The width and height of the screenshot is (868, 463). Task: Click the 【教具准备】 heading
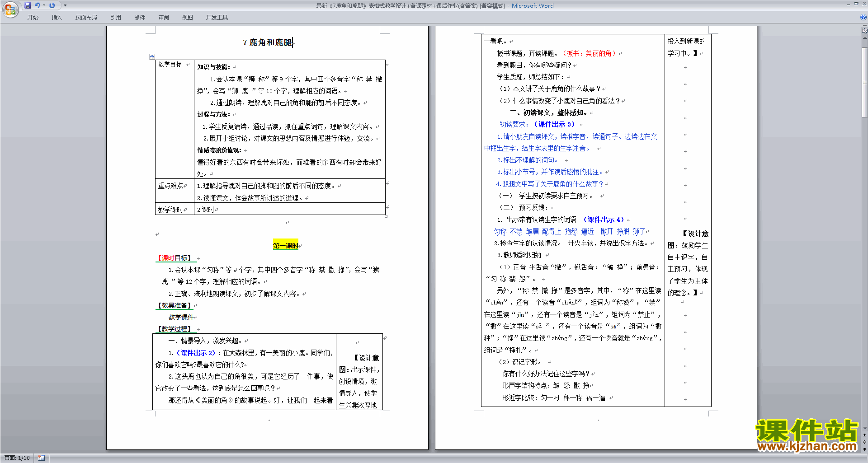pyautogui.click(x=175, y=305)
